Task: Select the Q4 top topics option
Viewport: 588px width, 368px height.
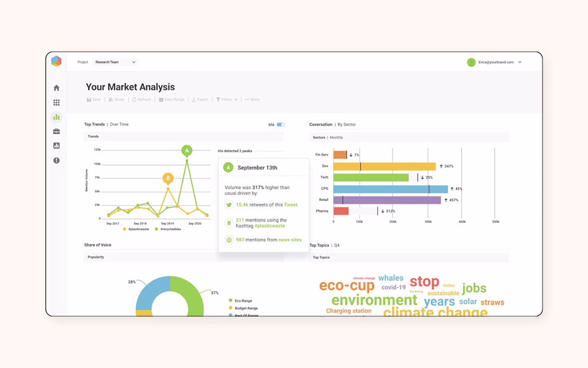Action: coord(337,246)
